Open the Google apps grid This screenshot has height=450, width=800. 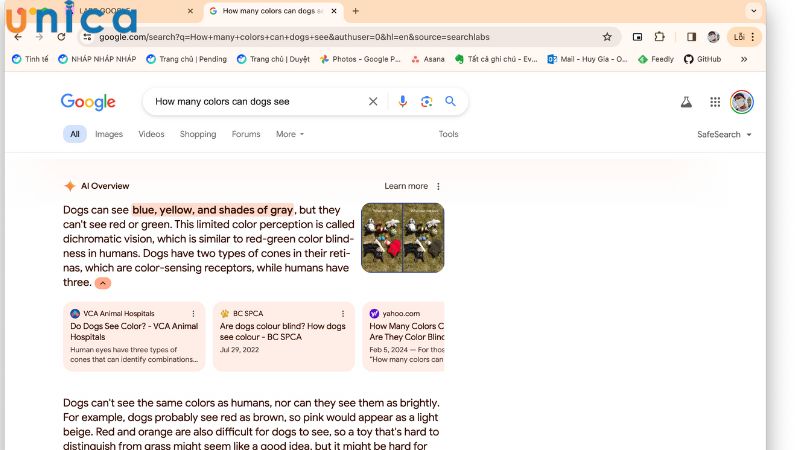point(715,102)
